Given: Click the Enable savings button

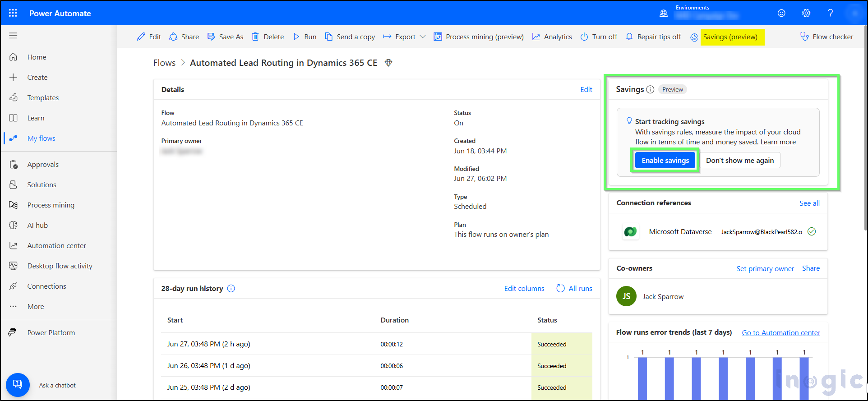Looking at the screenshot, I should point(665,160).
